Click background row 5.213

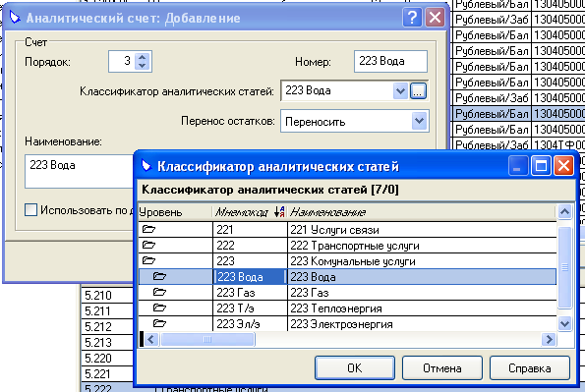tap(107, 342)
